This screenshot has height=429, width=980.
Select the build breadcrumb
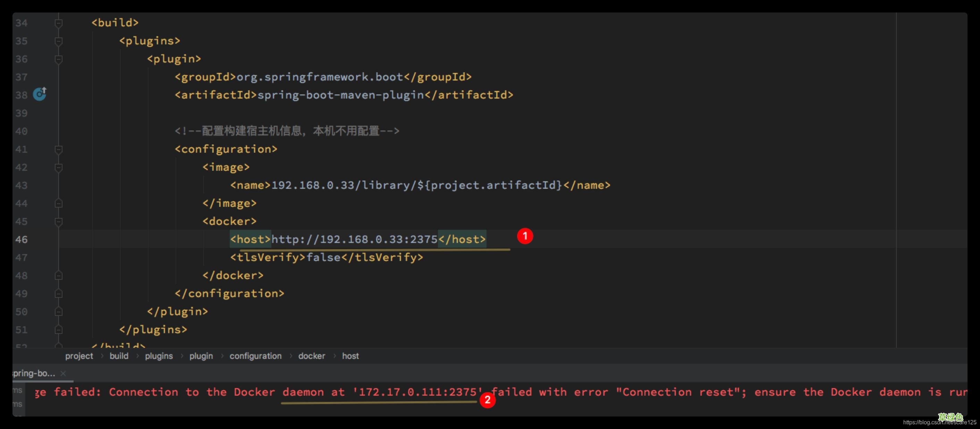[119, 356]
